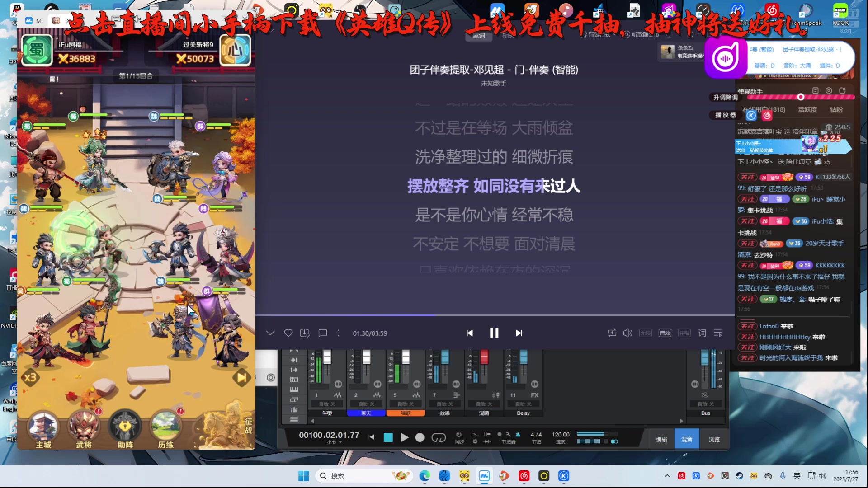Select the 唱歌 mixer channel label
868x488 pixels.
coord(406,413)
